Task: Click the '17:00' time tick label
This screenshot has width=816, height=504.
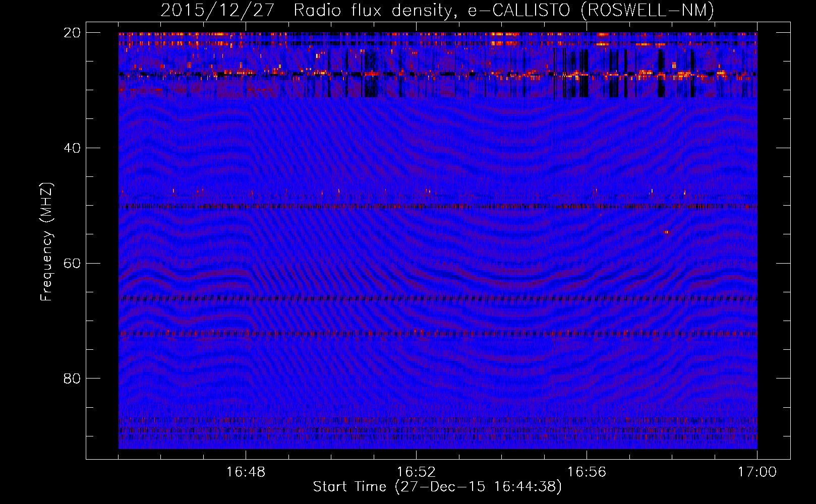Action: click(x=757, y=472)
